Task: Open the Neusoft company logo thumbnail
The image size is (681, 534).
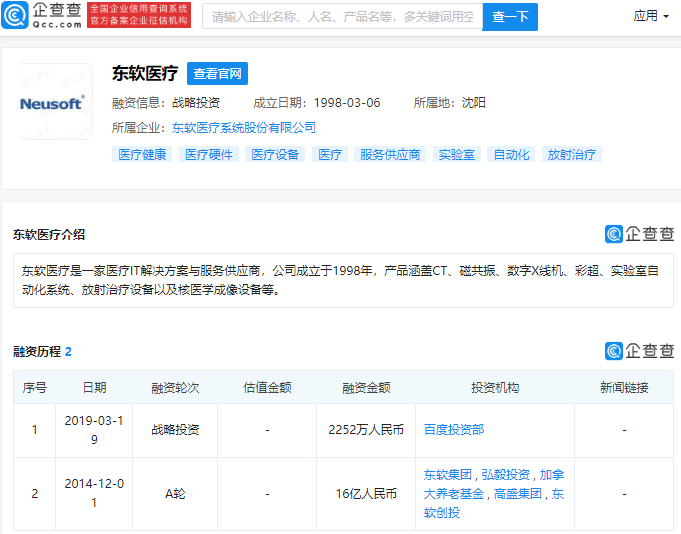Action: 55,102
